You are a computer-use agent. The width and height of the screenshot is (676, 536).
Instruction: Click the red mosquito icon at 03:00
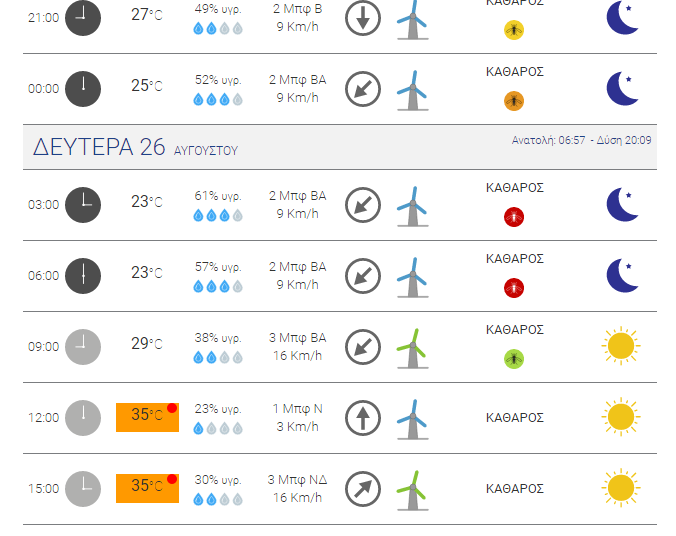click(x=514, y=217)
